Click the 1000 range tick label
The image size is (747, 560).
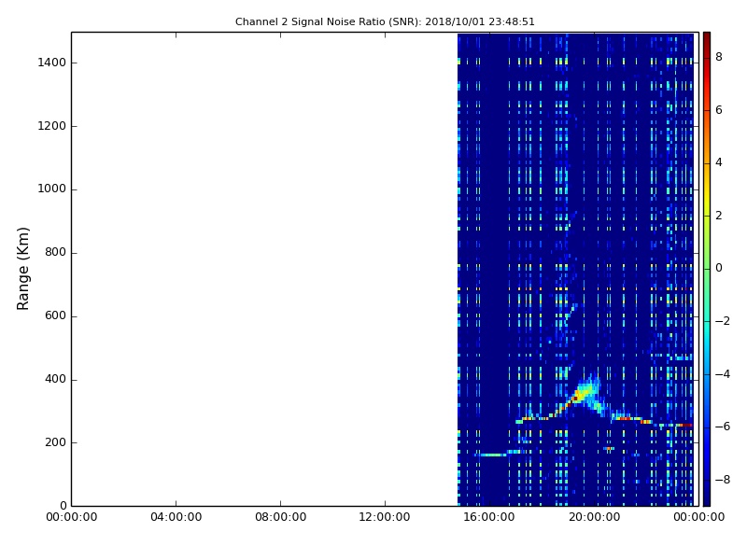pos(51,189)
